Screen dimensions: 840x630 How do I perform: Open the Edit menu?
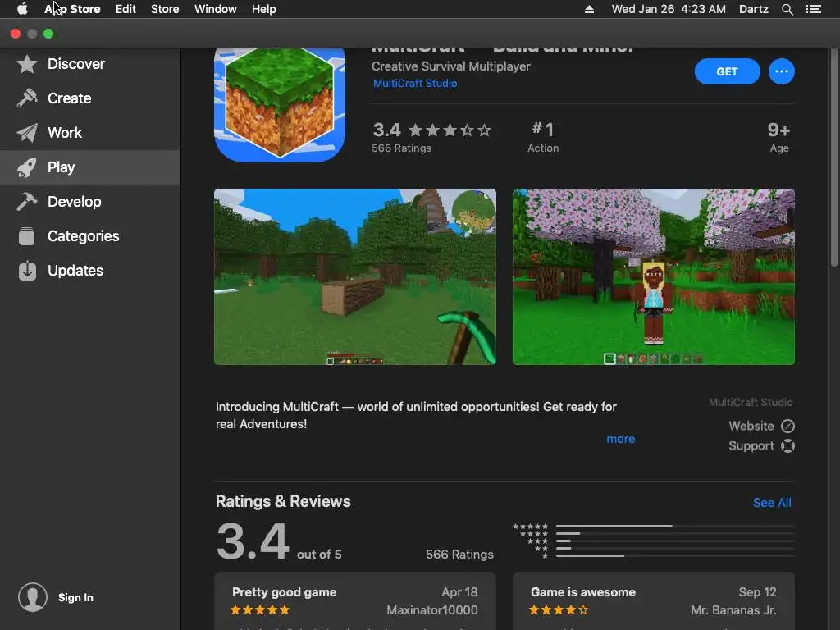126,9
